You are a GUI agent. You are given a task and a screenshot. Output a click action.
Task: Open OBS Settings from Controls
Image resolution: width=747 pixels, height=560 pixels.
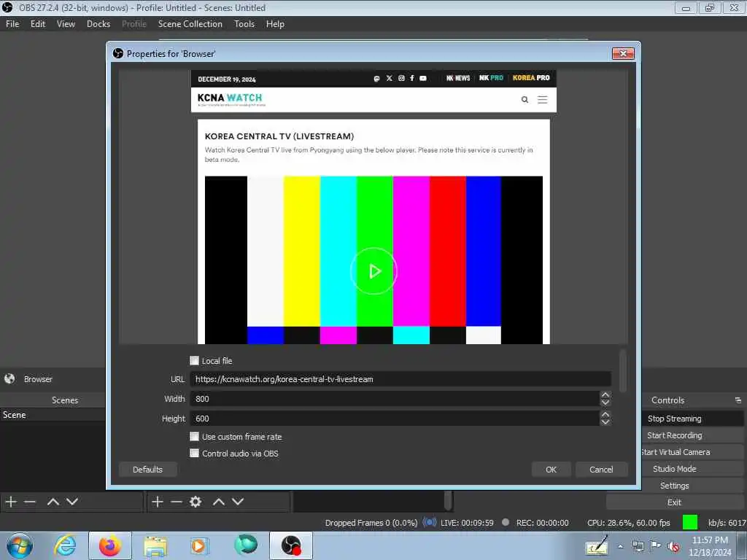(675, 485)
